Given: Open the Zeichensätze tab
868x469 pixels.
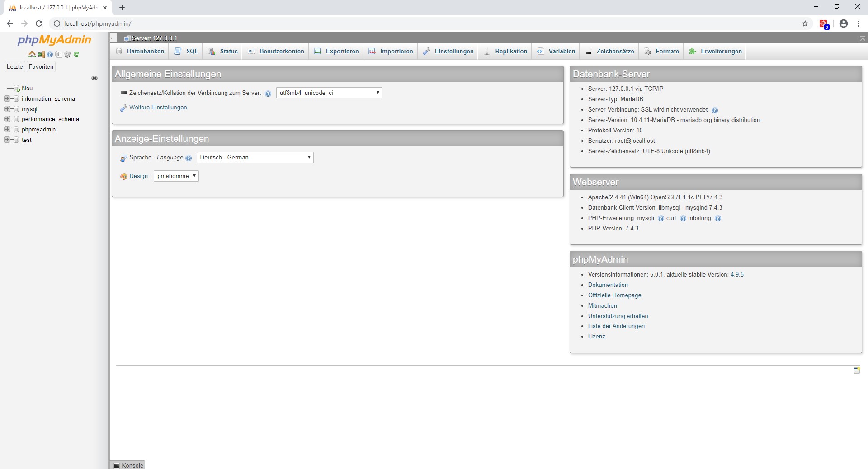Looking at the screenshot, I should click(609, 52).
